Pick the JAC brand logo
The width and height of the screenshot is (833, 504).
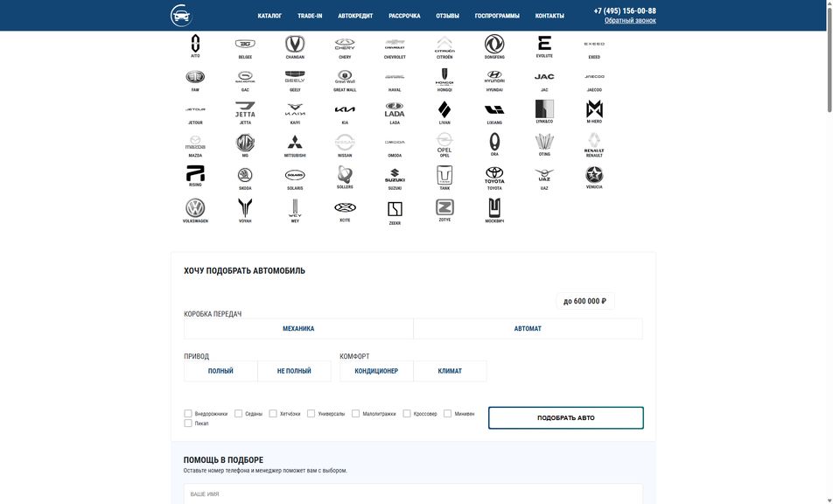(x=544, y=77)
